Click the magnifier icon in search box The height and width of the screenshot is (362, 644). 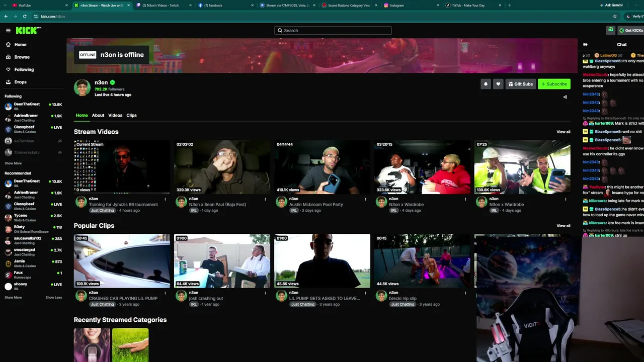coord(280,31)
